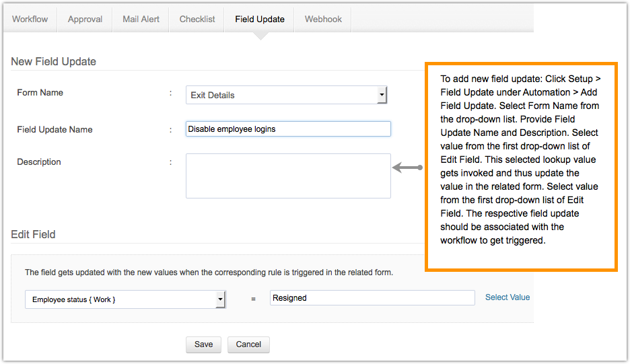Focus the Field Update Name input field
The height and width of the screenshot is (364, 630).
288,129
